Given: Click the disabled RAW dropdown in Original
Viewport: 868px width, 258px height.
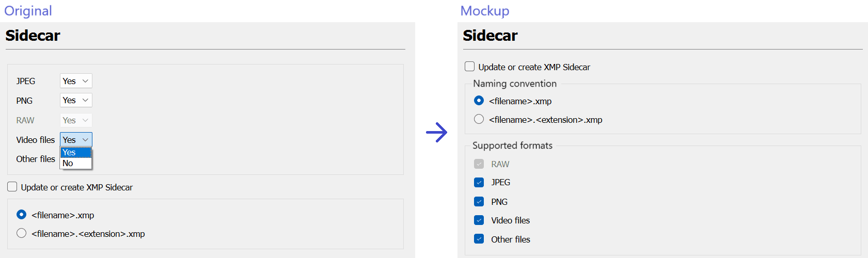Looking at the screenshot, I should tap(76, 120).
